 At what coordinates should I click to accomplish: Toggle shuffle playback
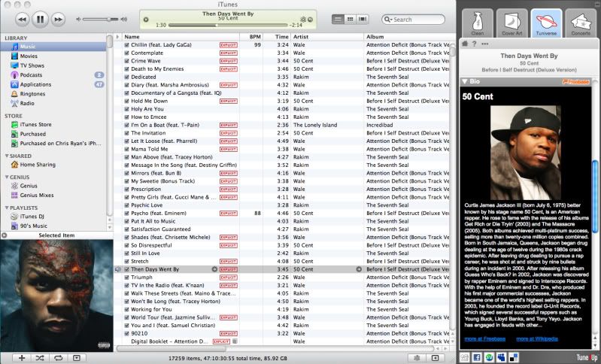click(40, 358)
